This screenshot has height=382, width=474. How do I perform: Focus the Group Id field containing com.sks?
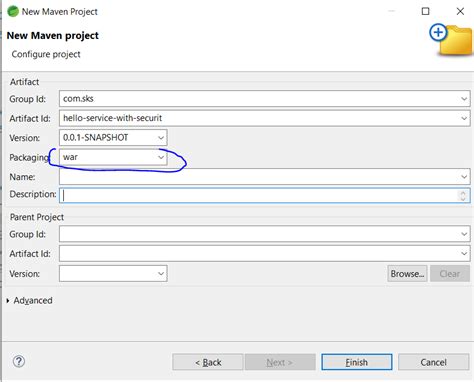265,99
